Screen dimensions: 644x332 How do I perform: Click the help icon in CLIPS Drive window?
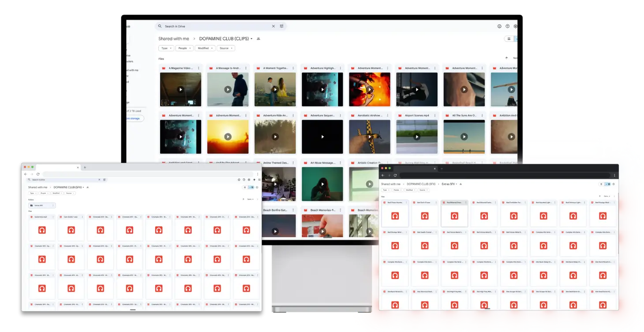pyautogui.click(x=507, y=26)
